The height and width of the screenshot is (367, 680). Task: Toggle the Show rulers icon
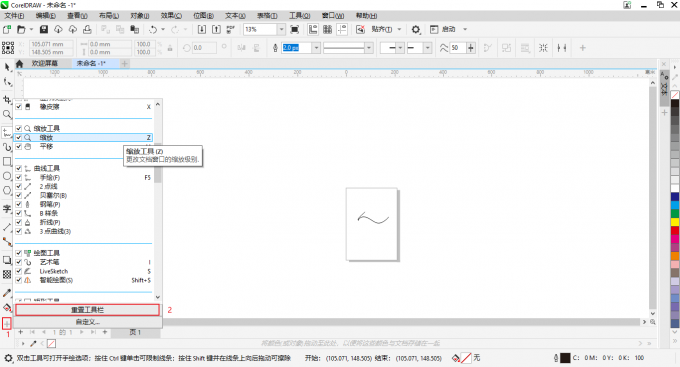pos(313,29)
